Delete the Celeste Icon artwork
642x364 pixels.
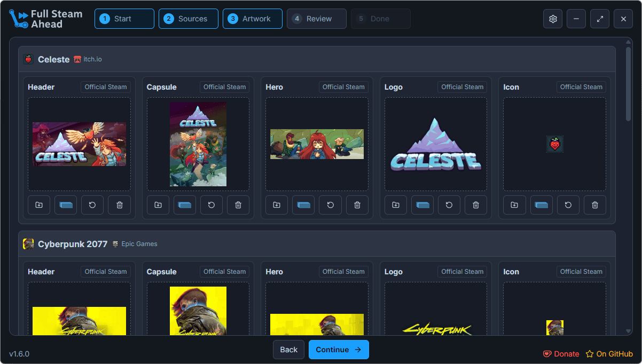point(595,205)
